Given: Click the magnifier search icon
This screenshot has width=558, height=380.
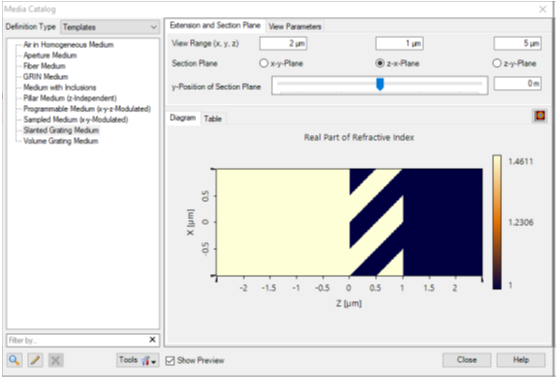Looking at the screenshot, I should point(14,360).
